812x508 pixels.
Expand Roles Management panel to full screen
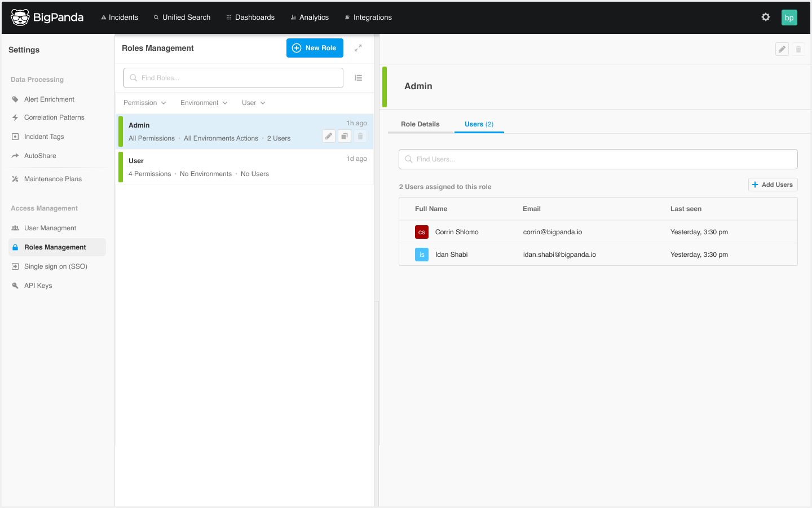point(358,48)
